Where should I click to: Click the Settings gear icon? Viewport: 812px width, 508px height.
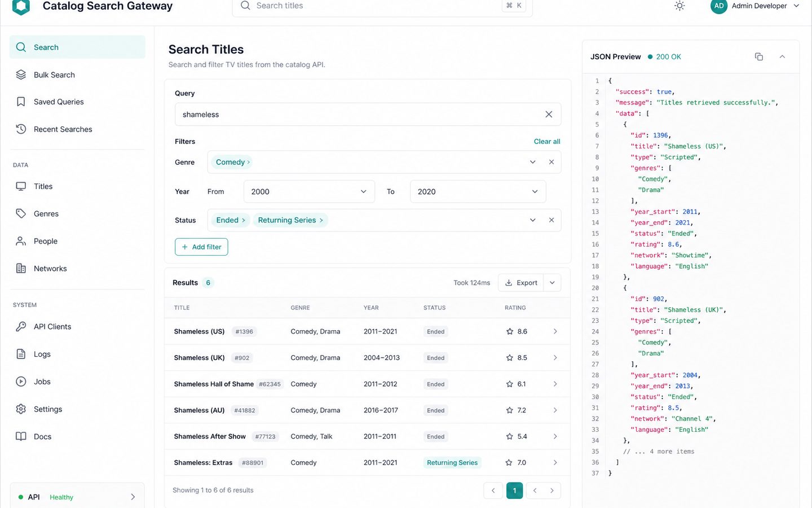pyautogui.click(x=21, y=409)
